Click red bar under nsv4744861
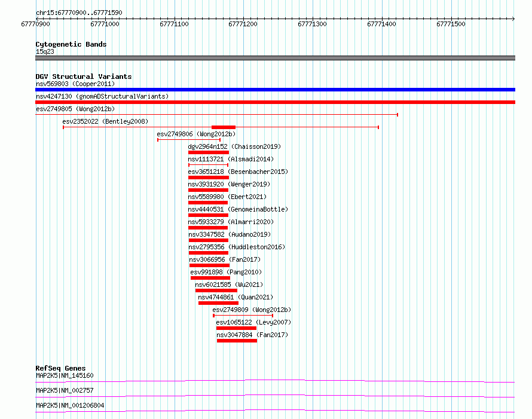This screenshot has width=532, height=419. tap(219, 303)
